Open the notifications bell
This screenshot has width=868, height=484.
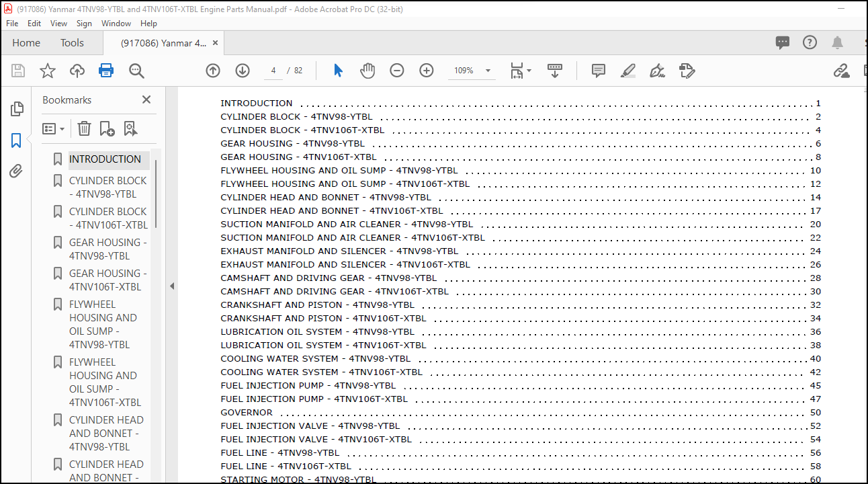(837, 43)
